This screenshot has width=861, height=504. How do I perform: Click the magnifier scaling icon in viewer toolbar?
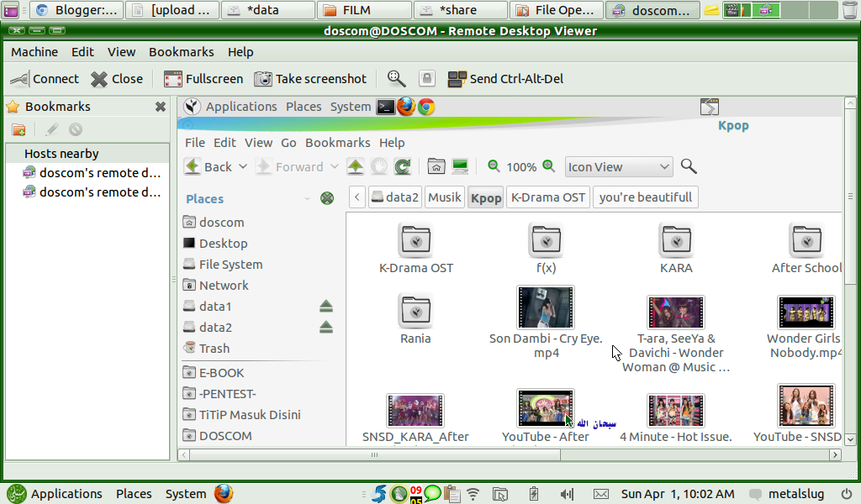[396, 79]
